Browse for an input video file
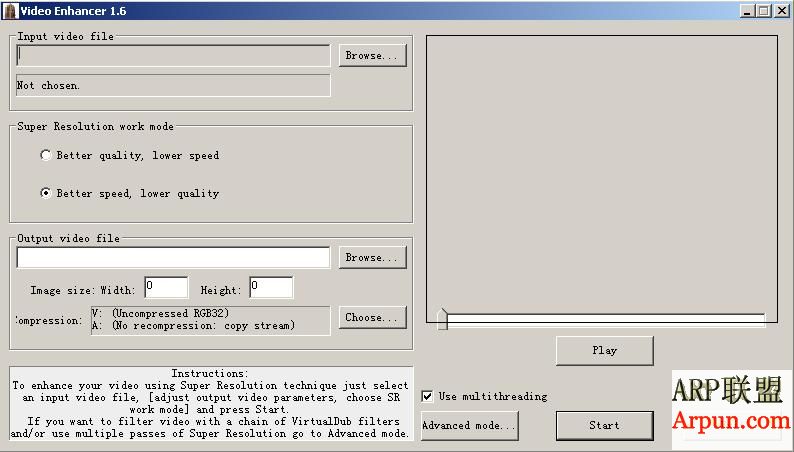This screenshot has height=452, width=794. 373,56
